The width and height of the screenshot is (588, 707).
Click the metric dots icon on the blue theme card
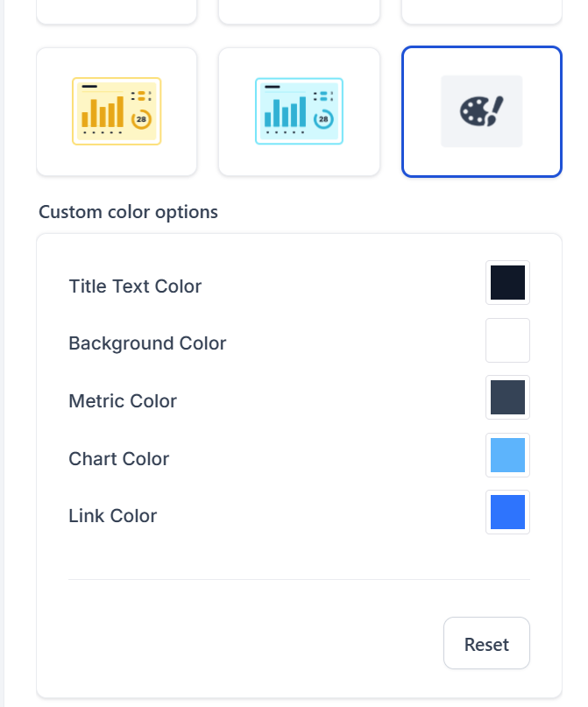click(x=322, y=95)
